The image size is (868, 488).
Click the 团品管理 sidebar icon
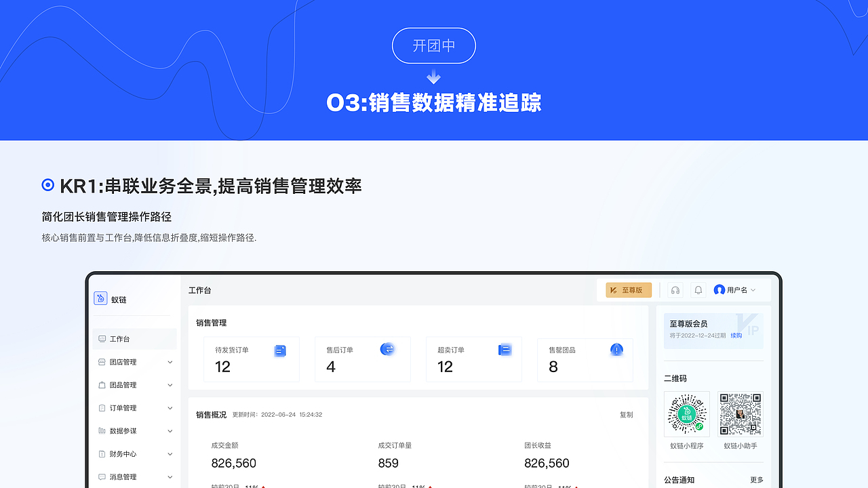(x=102, y=385)
